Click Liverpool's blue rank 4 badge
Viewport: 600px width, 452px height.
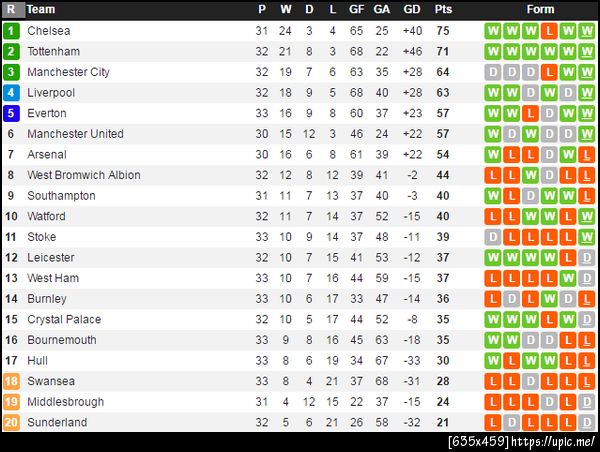point(11,93)
